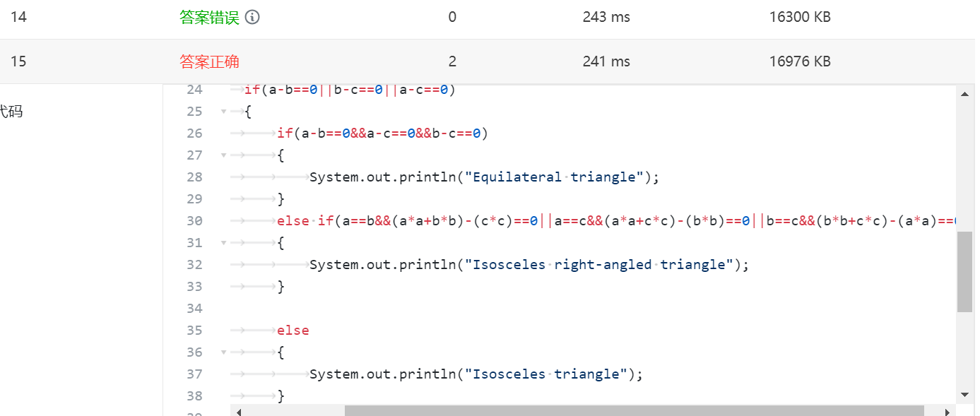The width and height of the screenshot is (980, 416).
Task: Fold the block starting at line 27
Action: [x=223, y=155]
